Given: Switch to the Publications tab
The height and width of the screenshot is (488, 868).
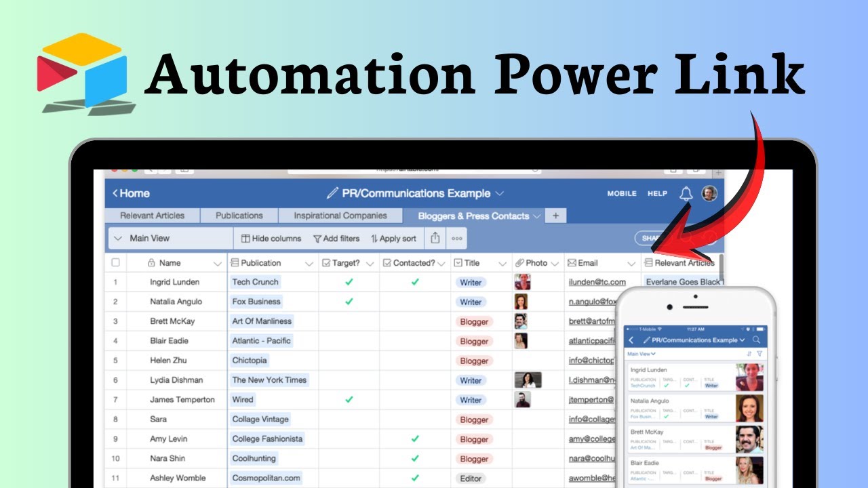Looking at the screenshot, I should [239, 216].
